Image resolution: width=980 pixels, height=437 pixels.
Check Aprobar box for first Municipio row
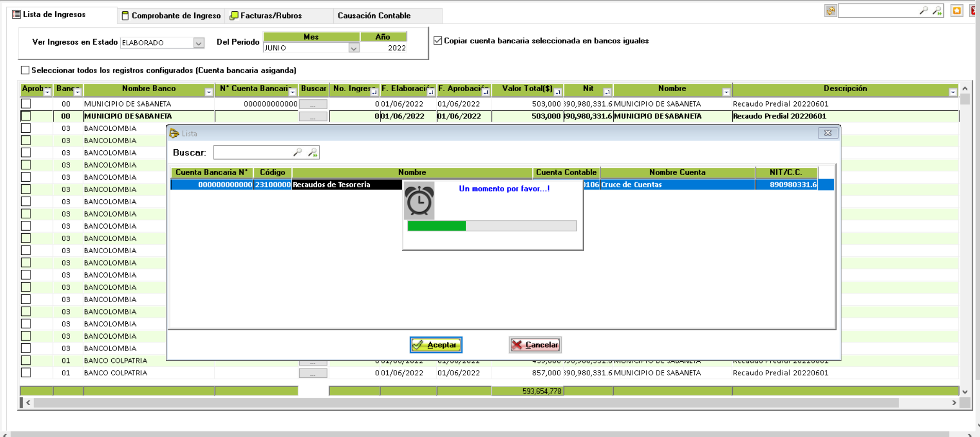(x=26, y=104)
